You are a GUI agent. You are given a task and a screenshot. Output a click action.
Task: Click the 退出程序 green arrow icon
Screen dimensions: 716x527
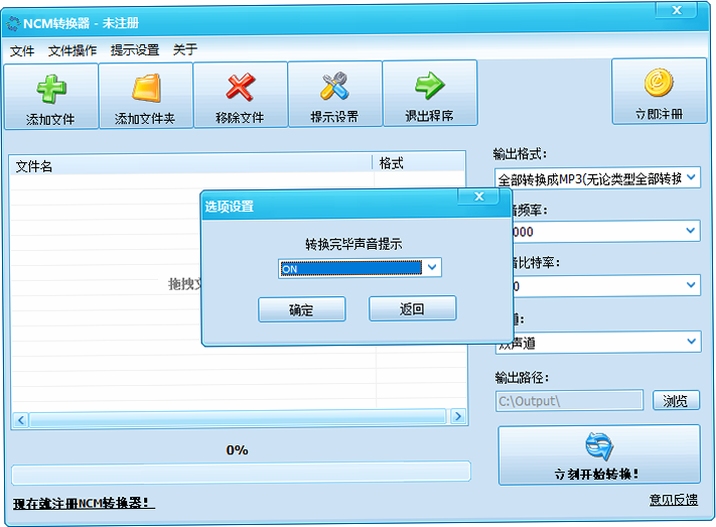coord(429,85)
